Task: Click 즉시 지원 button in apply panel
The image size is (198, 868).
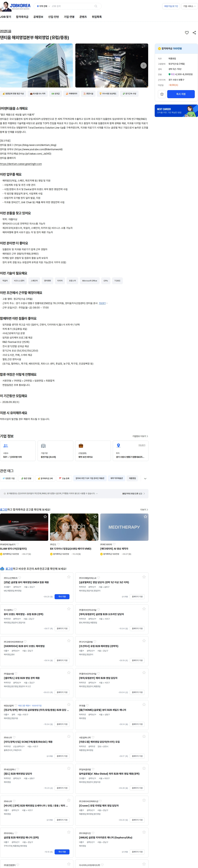Action: click(x=181, y=94)
